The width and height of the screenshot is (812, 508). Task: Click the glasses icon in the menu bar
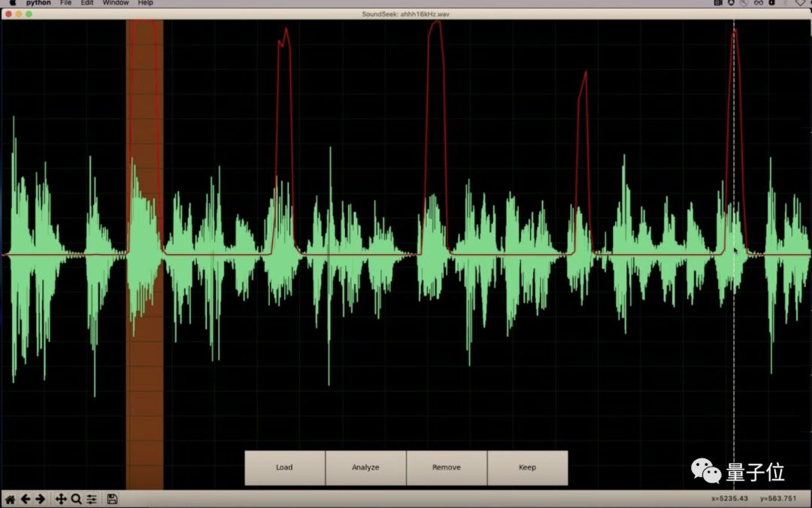tap(758, 2)
